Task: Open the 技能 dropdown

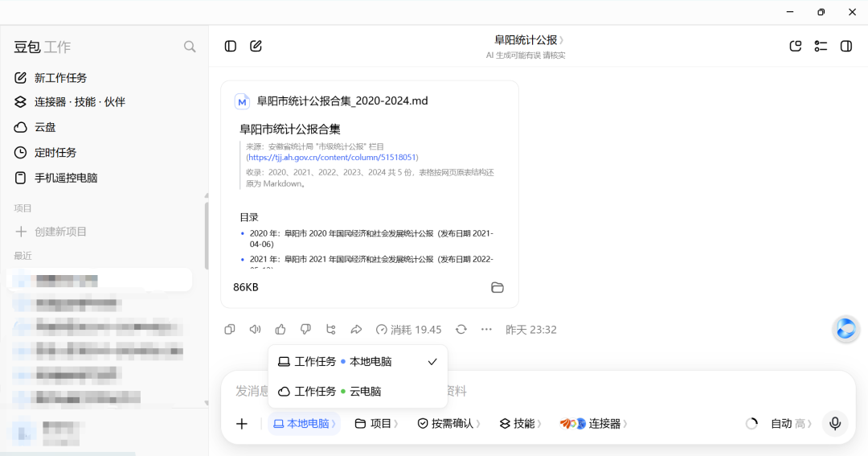Action: click(520, 424)
